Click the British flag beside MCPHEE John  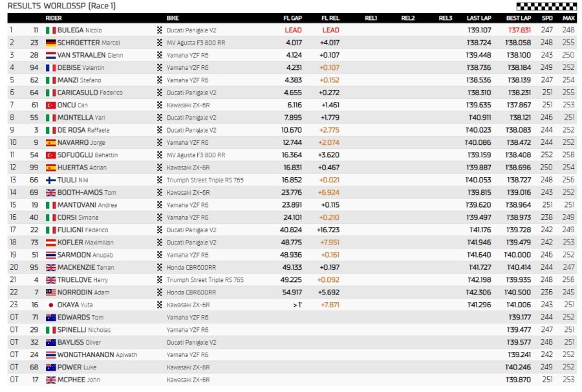50,380
